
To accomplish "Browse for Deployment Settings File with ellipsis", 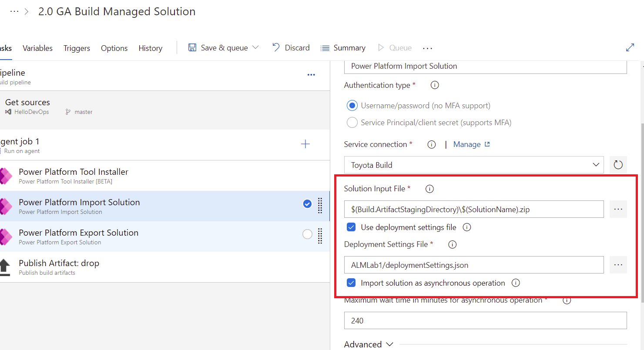I will click(618, 265).
